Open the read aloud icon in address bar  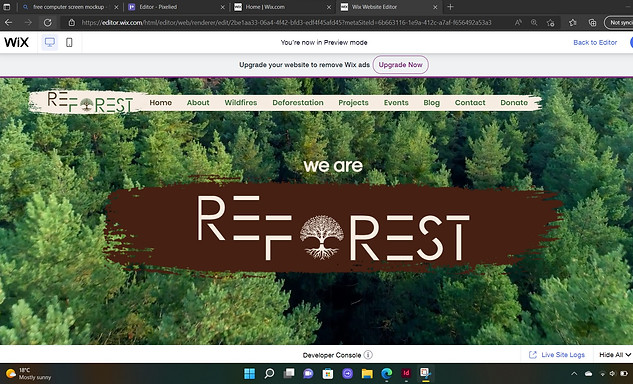tap(518, 23)
